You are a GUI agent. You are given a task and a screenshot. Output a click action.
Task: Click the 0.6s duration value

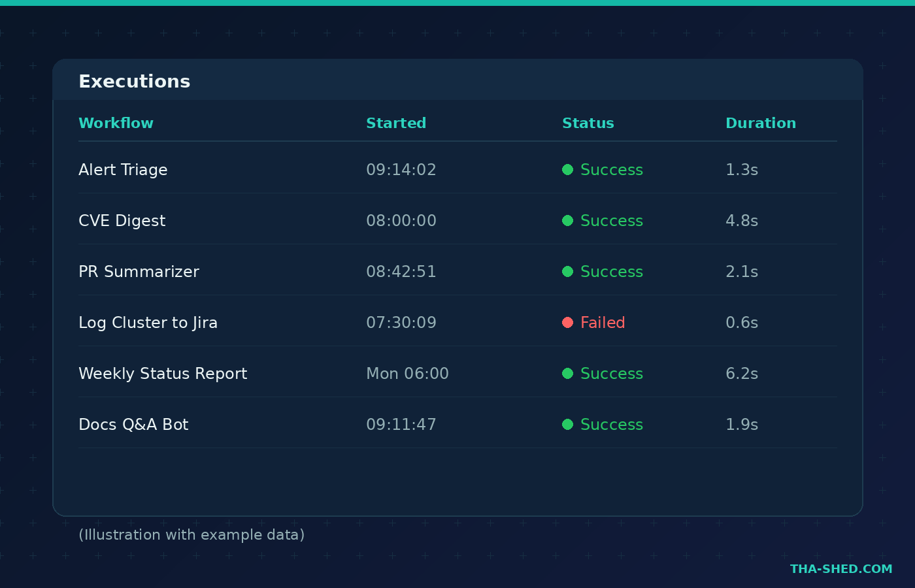coord(742,323)
